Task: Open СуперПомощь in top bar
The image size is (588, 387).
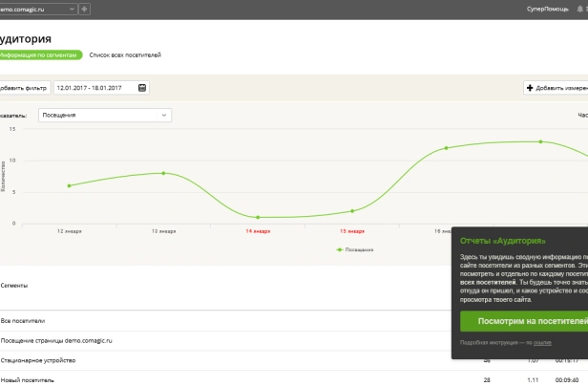Action: 548,9
